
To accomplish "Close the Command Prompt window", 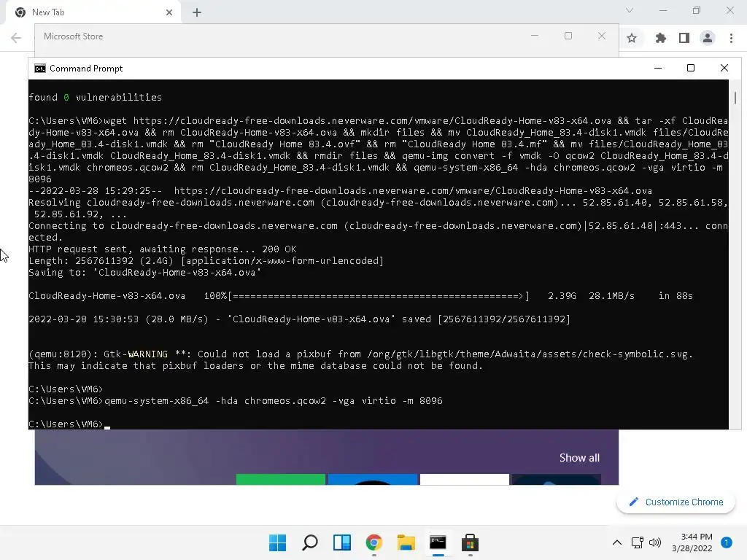I will point(724,68).
